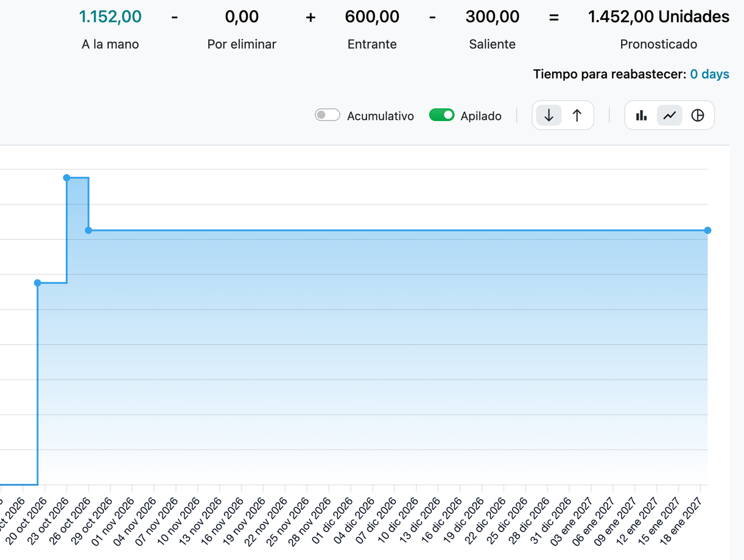
Task: Select the peak data point on the chart
Action: tap(67, 178)
